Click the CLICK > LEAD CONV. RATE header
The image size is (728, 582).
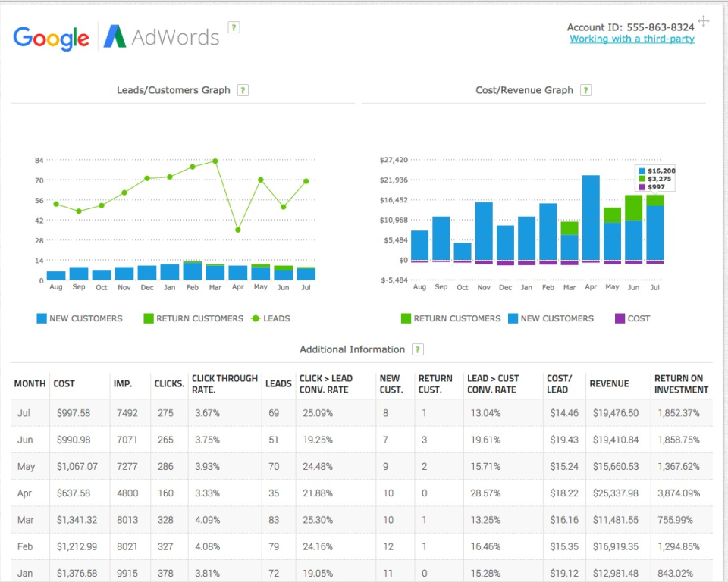tap(326, 383)
